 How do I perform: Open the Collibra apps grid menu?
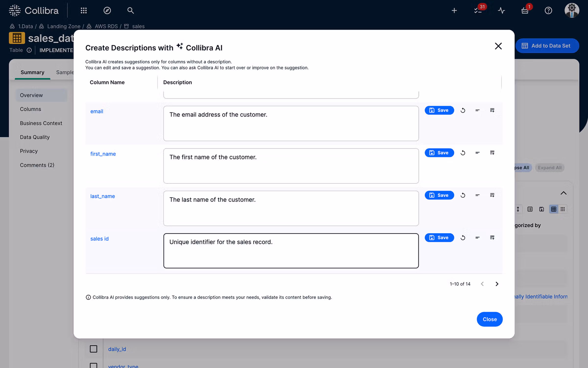click(84, 11)
